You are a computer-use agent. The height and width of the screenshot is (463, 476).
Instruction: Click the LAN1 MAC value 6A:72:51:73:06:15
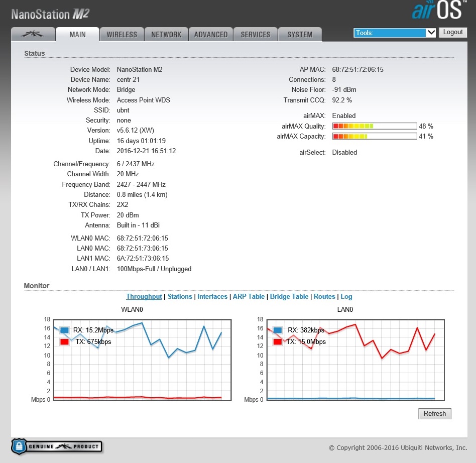click(143, 259)
